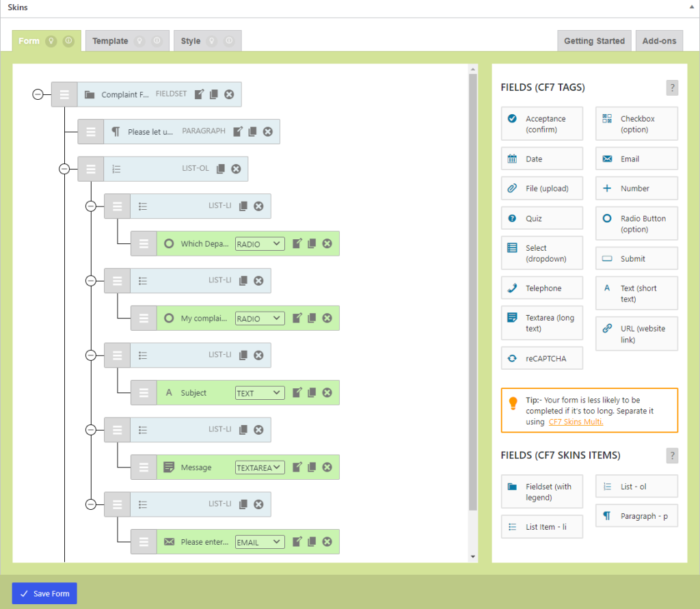Image resolution: width=700 pixels, height=609 pixels.
Task: Click edit icon on Complaint Fieldset row
Action: (x=199, y=94)
